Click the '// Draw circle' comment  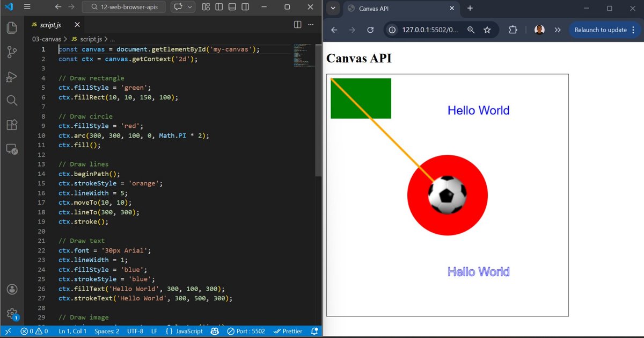tap(85, 116)
